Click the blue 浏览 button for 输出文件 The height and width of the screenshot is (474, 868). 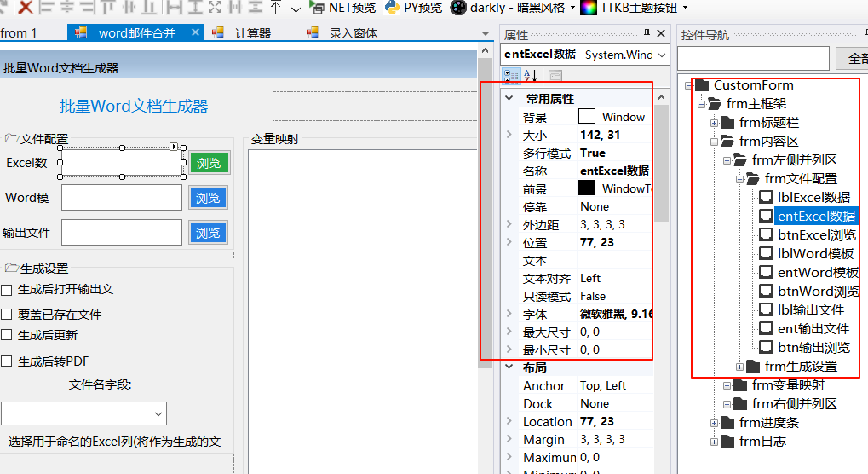click(208, 233)
